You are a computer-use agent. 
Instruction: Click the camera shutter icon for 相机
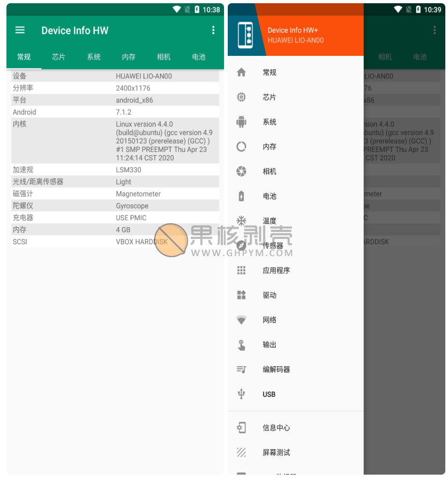(x=241, y=171)
